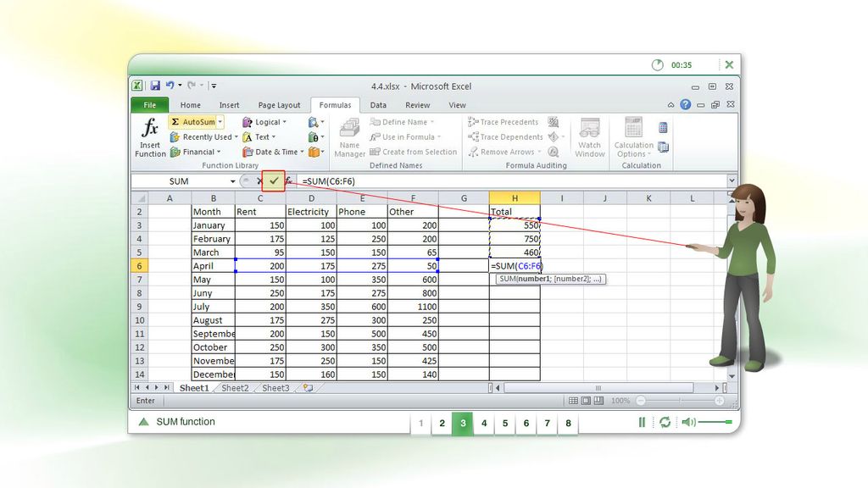Click Page Layout view icon in status bar
The width and height of the screenshot is (868, 488).
point(586,401)
